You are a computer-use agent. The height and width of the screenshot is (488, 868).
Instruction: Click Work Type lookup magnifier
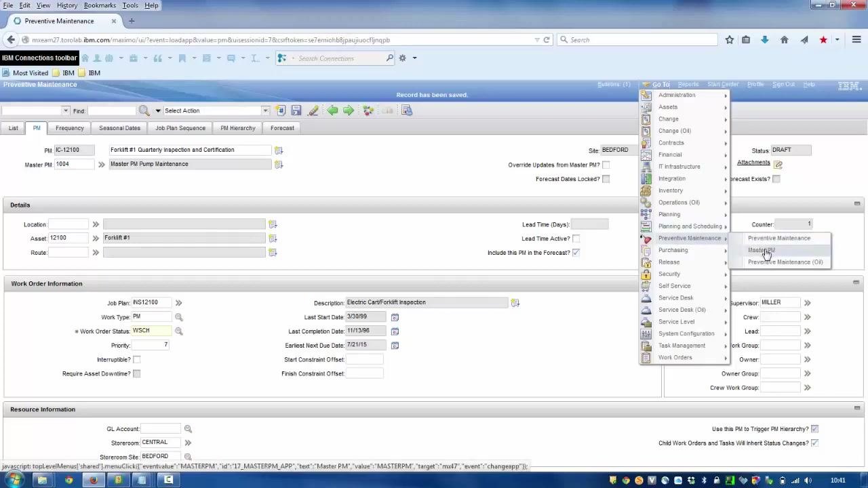(179, 317)
